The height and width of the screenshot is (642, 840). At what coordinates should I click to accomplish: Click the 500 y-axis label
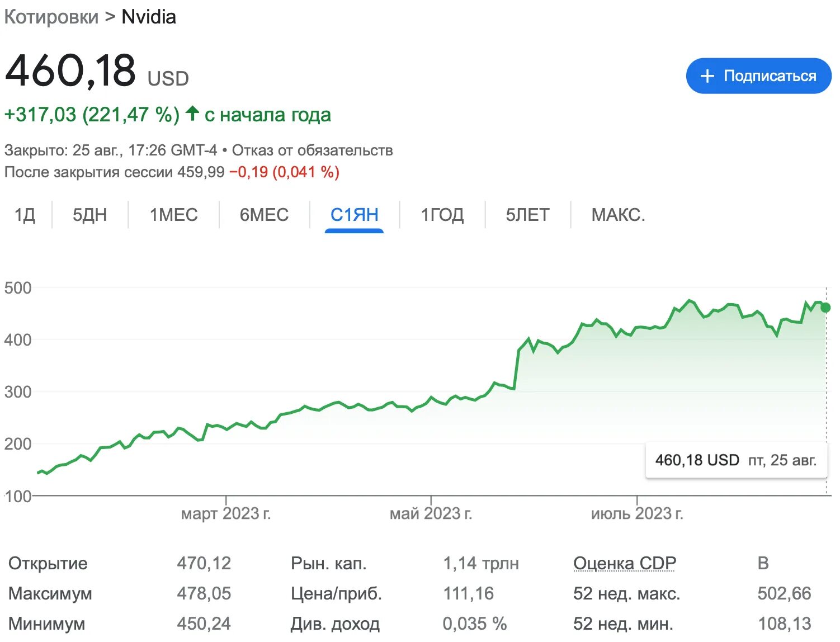(x=18, y=288)
